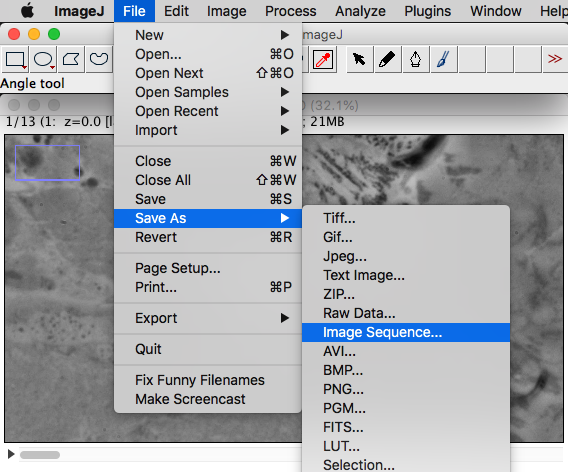568x472 pixels.
Task: Open the Apple menu
Action: point(28,11)
